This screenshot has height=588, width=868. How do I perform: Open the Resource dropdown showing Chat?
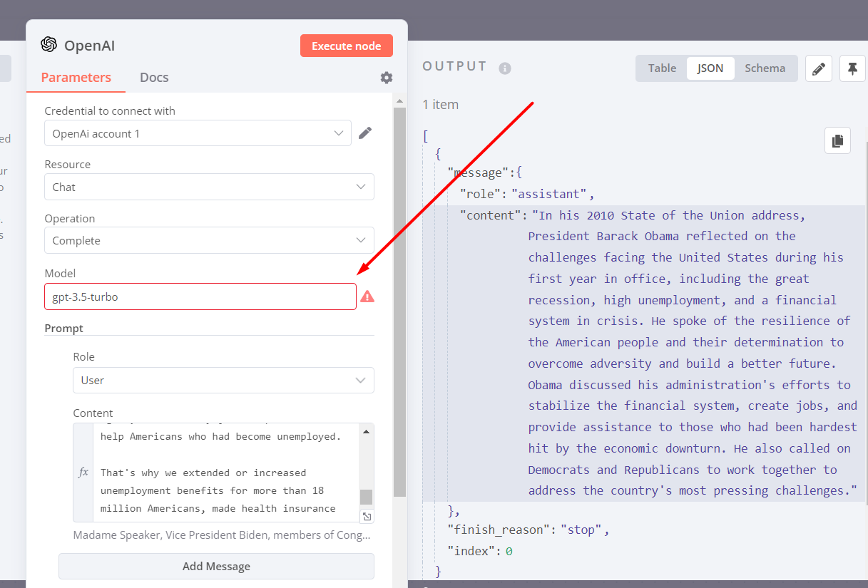[209, 187]
